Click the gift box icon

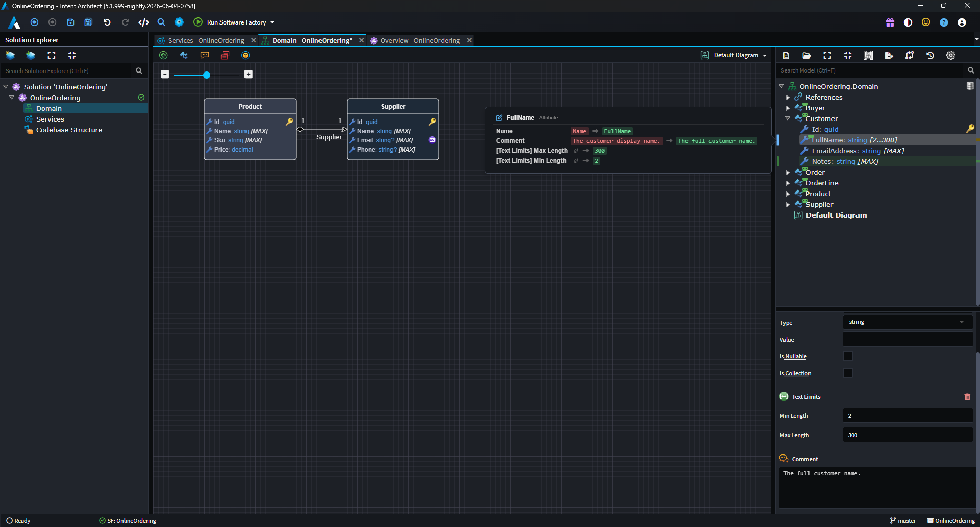890,22
